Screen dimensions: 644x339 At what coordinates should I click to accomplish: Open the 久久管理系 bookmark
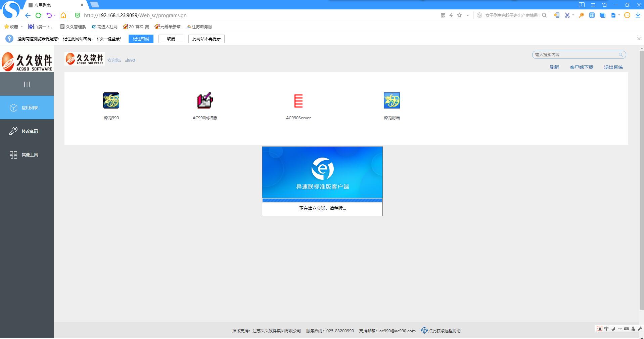[x=73, y=27]
